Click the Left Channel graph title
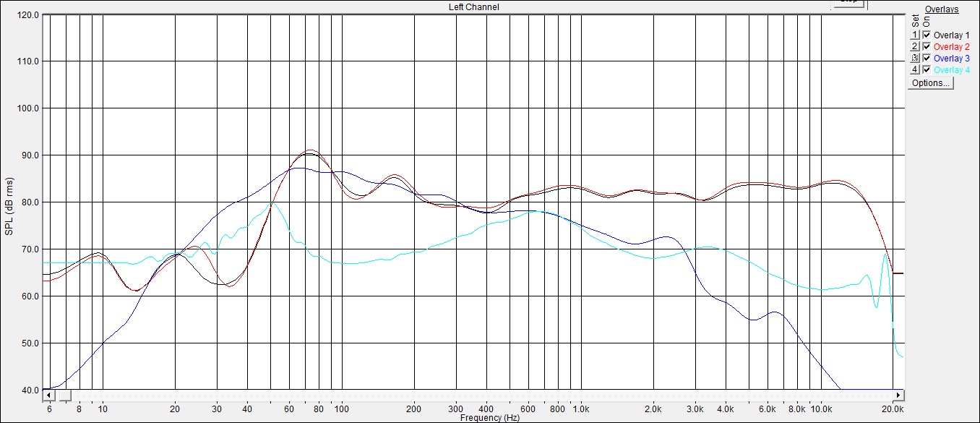The image size is (980, 423). tap(473, 7)
